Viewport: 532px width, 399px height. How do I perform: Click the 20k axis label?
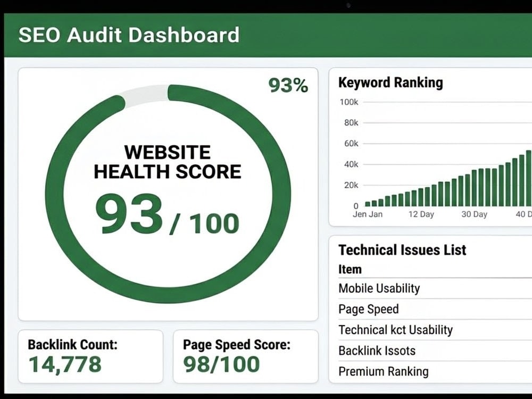click(351, 185)
